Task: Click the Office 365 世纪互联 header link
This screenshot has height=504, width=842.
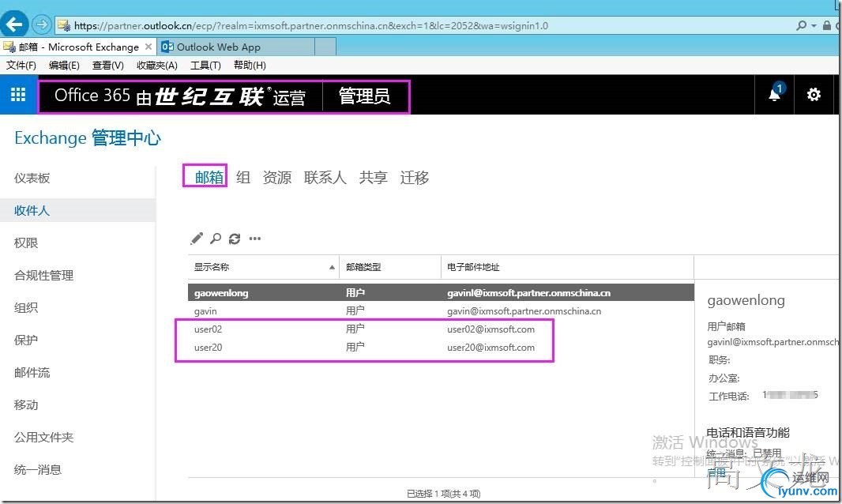Action: (x=180, y=96)
